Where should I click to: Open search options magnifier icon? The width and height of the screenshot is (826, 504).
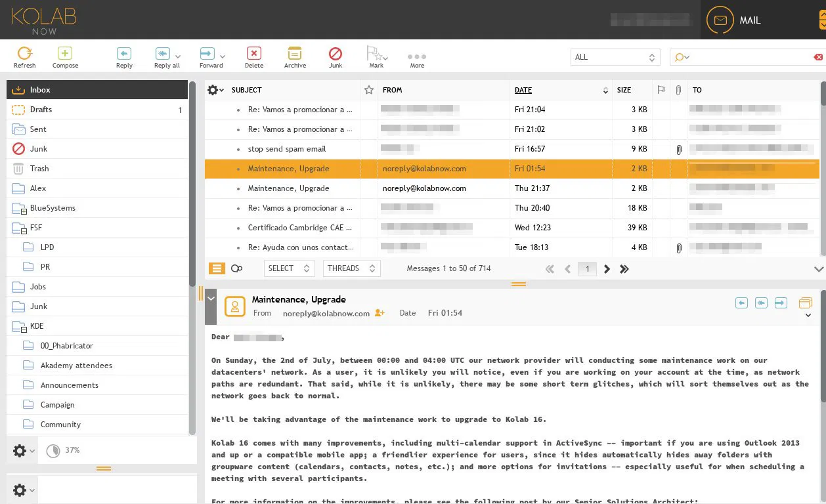(x=682, y=57)
